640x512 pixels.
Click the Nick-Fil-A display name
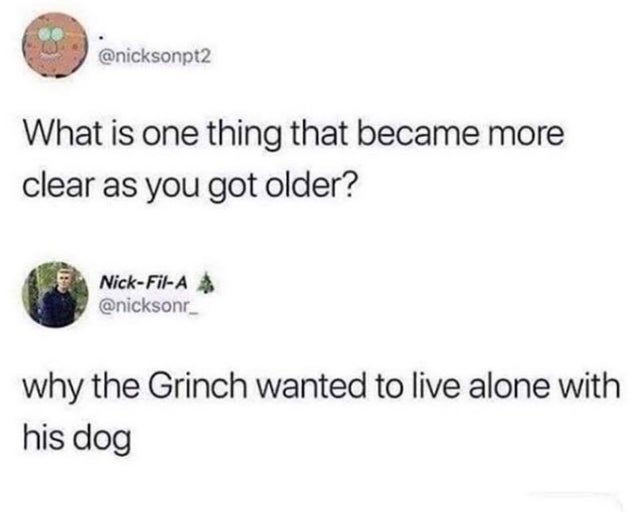[x=144, y=282]
